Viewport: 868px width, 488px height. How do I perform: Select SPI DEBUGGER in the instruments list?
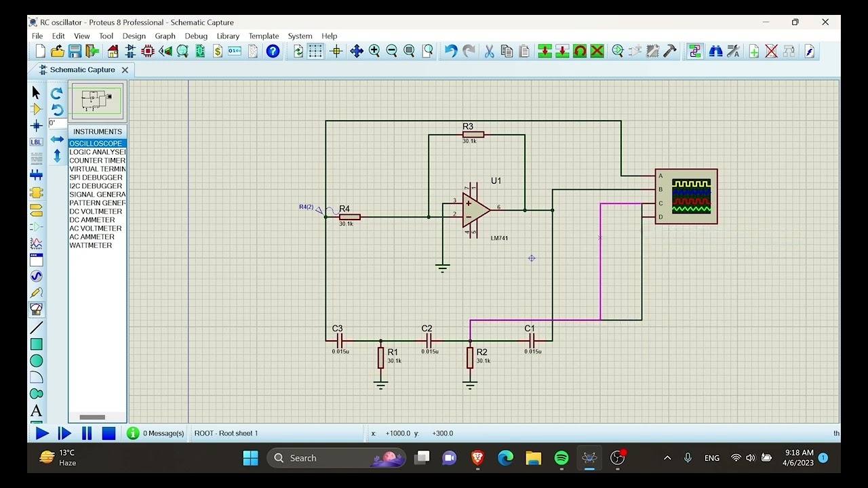click(x=96, y=178)
